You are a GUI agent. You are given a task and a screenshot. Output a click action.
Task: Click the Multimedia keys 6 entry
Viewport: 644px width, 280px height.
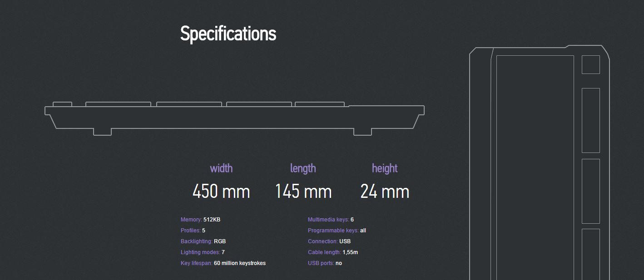click(331, 220)
